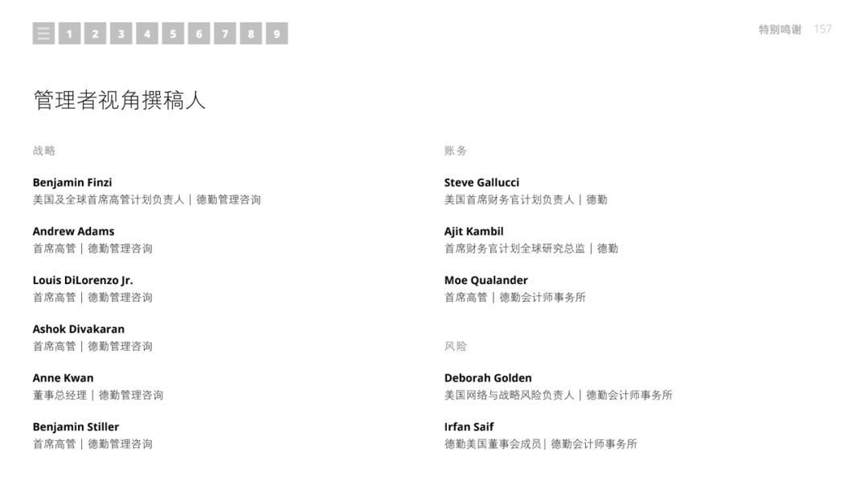
Task: Switch to chapter 7 navigation box
Action: coord(225,33)
